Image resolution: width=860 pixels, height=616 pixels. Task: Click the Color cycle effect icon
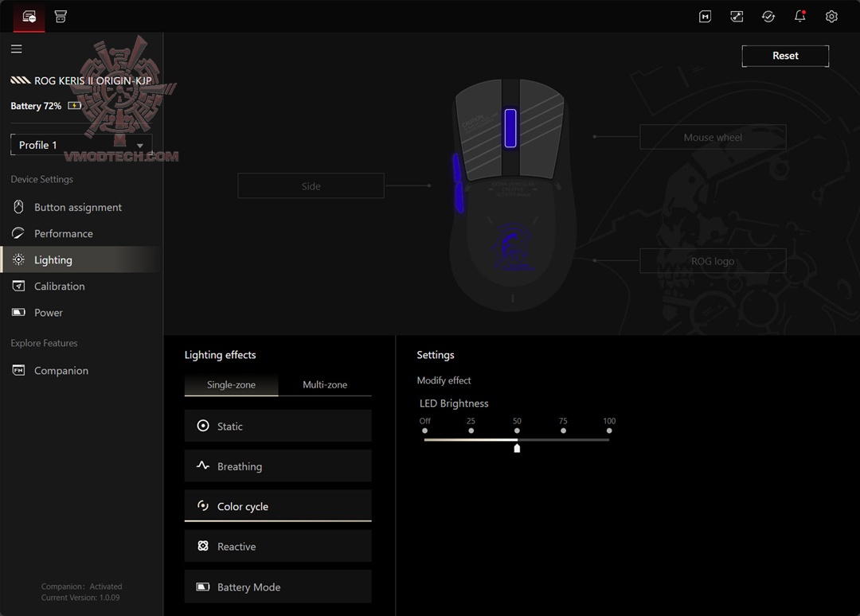coord(203,505)
